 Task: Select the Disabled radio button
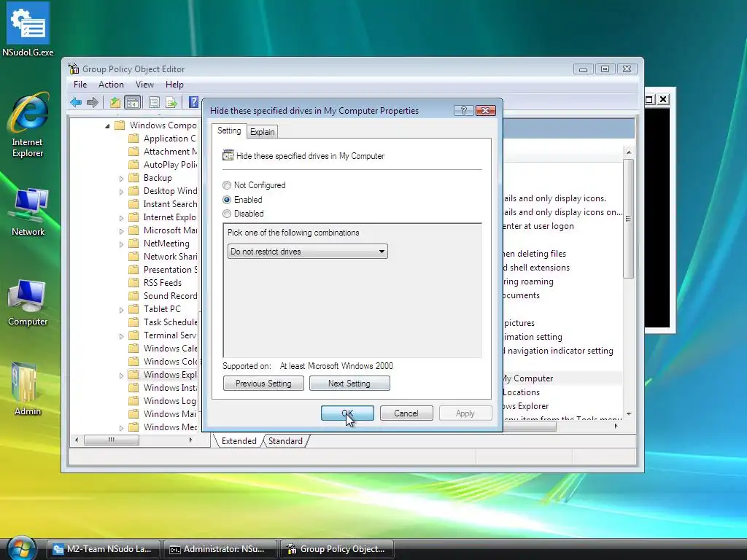tap(227, 214)
